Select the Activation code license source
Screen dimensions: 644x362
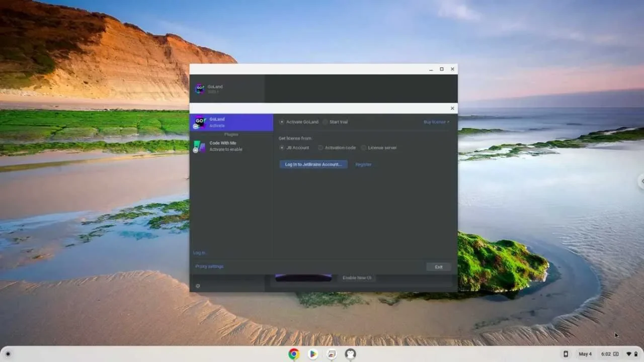pos(320,148)
